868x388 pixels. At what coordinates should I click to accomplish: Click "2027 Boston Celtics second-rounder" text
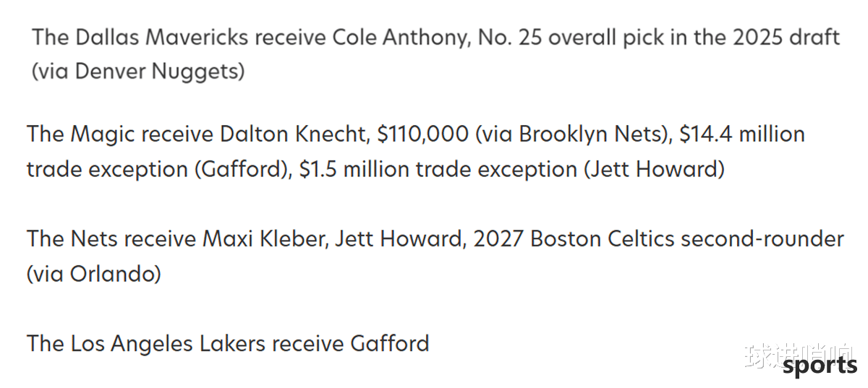point(658,239)
